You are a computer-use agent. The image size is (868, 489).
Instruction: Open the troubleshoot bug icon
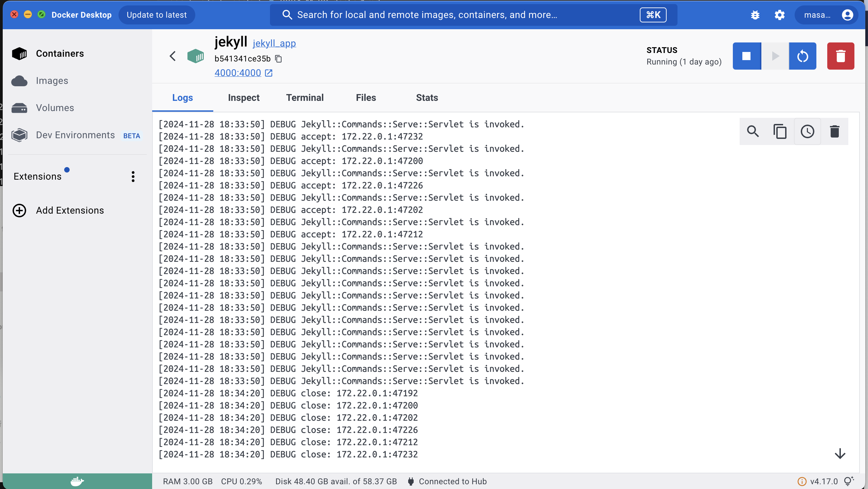click(x=755, y=15)
